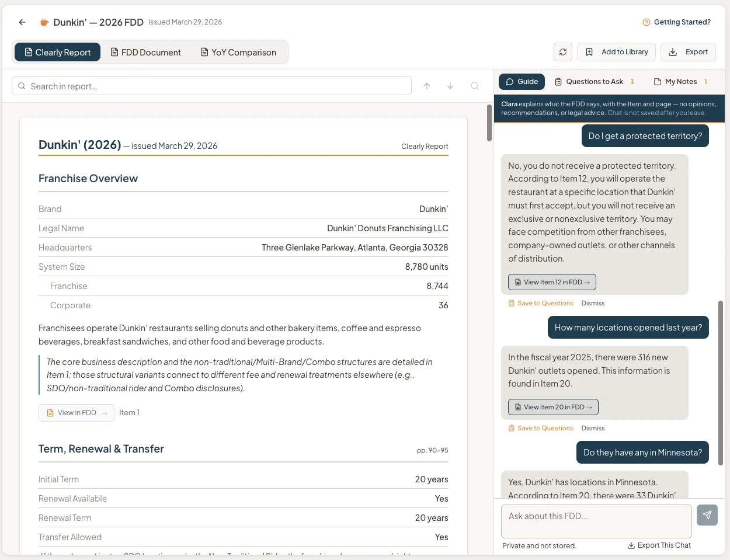Open the Questions to Ask tab
This screenshot has width=730, height=560.
pyautogui.click(x=594, y=82)
